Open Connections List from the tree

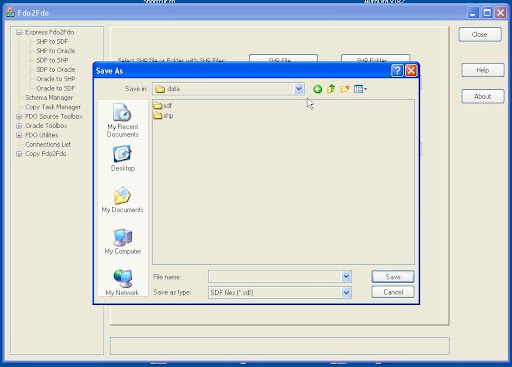point(48,144)
